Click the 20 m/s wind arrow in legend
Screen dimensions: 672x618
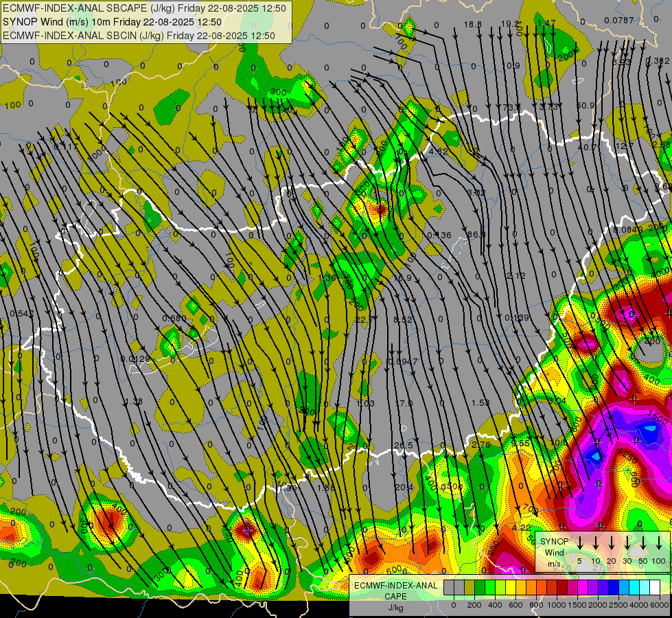tap(611, 543)
